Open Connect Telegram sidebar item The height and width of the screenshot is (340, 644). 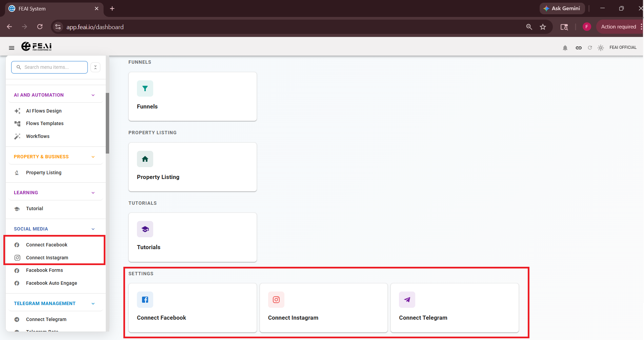[56, 319]
